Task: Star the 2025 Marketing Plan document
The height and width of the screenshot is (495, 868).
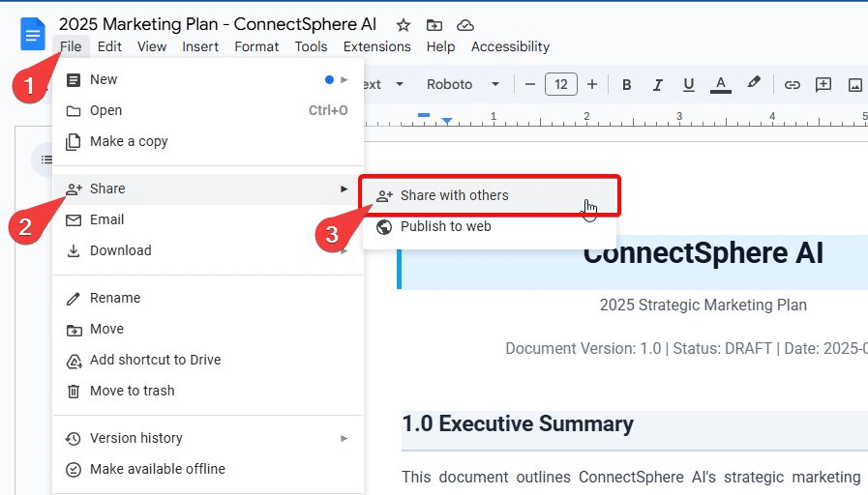Action: coord(404,25)
